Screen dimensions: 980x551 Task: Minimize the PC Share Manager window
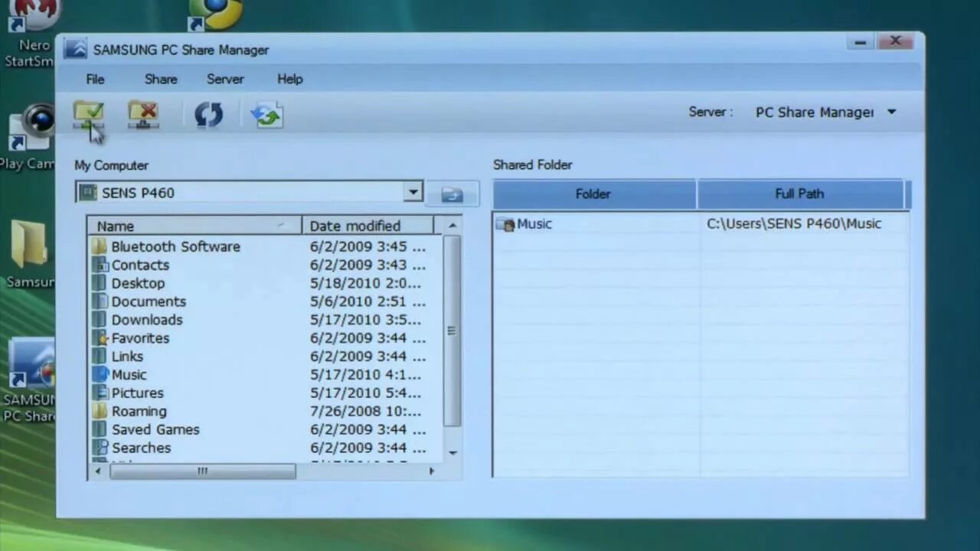pyautogui.click(x=861, y=42)
